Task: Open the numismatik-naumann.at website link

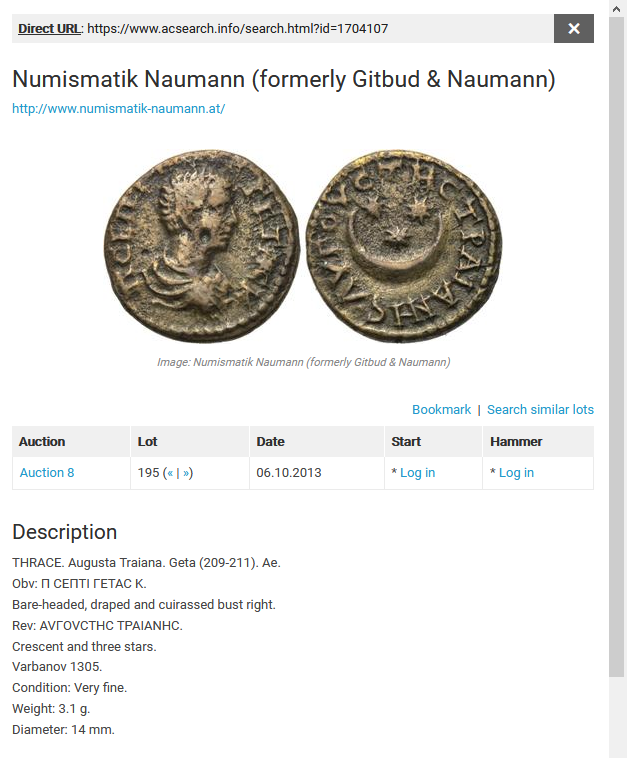Action: point(118,108)
